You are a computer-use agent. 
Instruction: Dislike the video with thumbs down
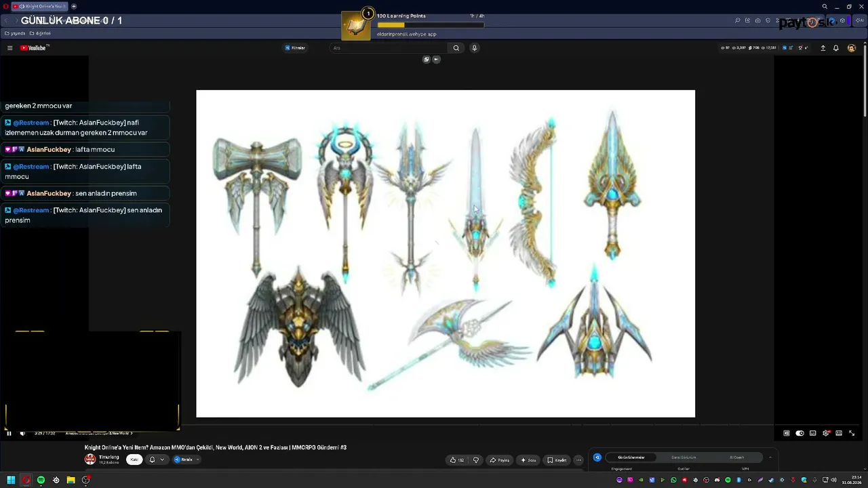[476, 460]
